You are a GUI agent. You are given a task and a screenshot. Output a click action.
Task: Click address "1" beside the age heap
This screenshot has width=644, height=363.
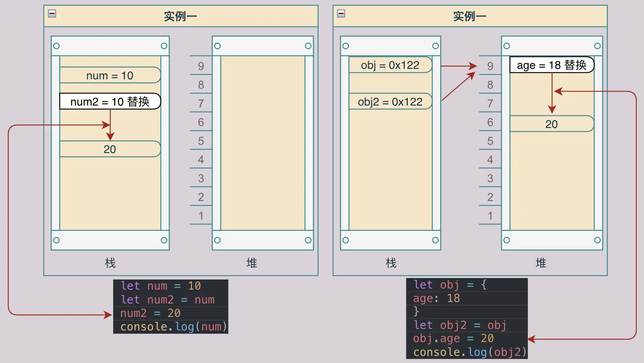(x=490, y=216)
